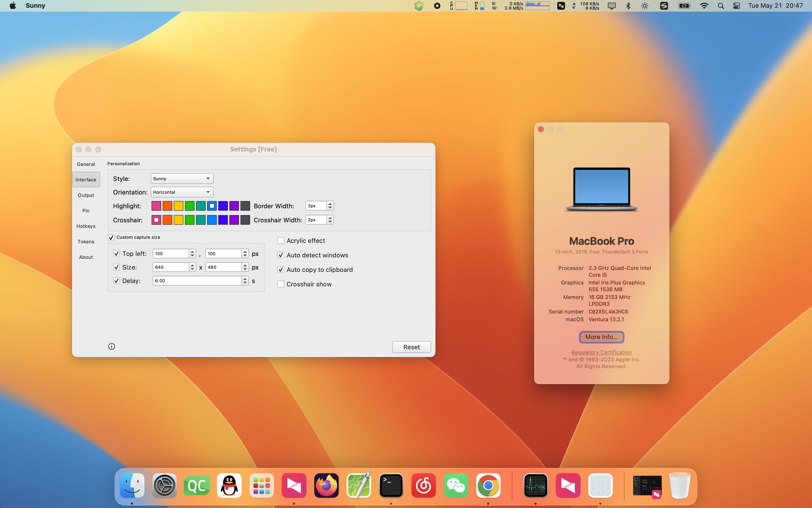
Task: Click battery status in menu bar
Action: 684,6
